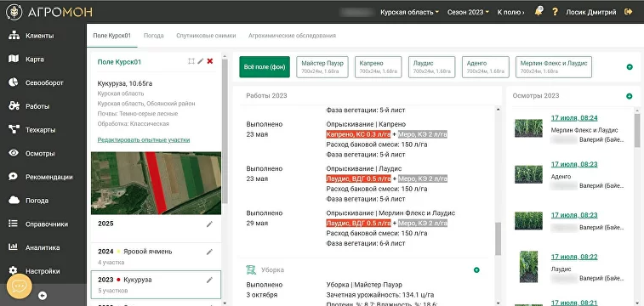Delete Поле Курск01 with red cross

point(210,61)
